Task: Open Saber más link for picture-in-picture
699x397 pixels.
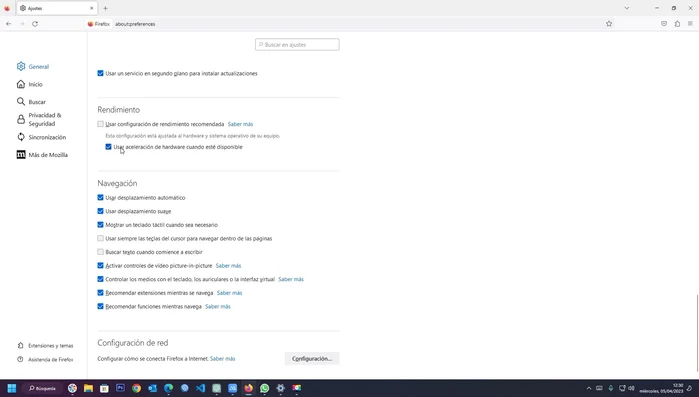Action: [228, 266]
